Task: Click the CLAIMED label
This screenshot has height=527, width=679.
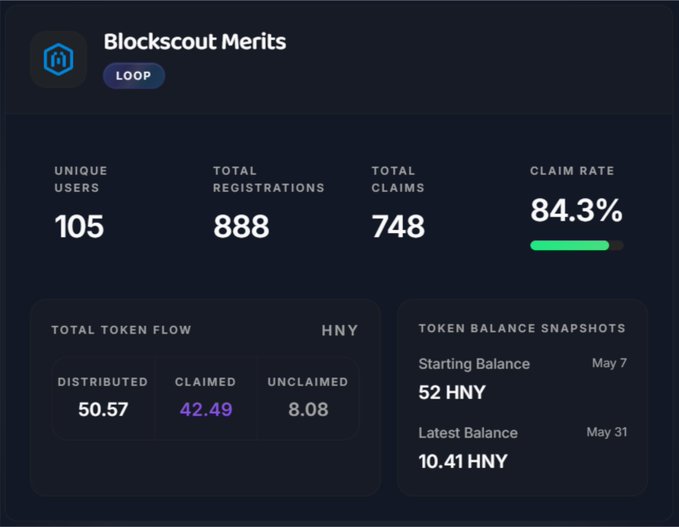Action: (x=206, y=382)
